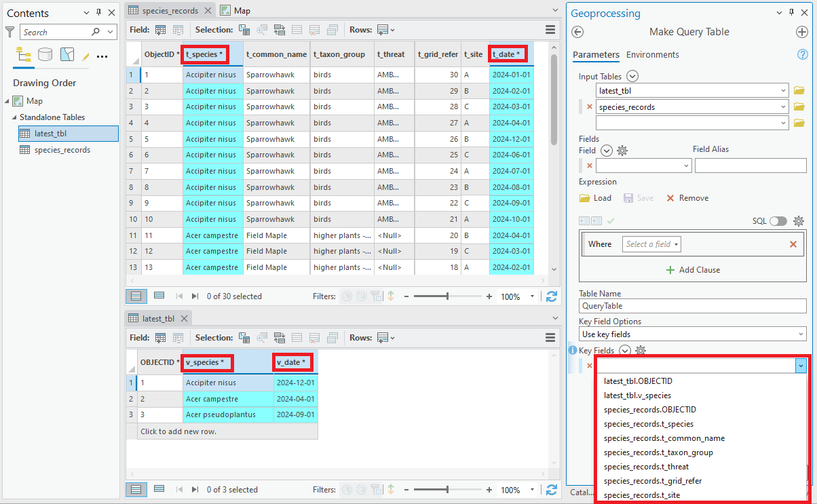Click the Geoprocessing back arrow button
Viewport: 817px width, 504px height.
[577, 32]
